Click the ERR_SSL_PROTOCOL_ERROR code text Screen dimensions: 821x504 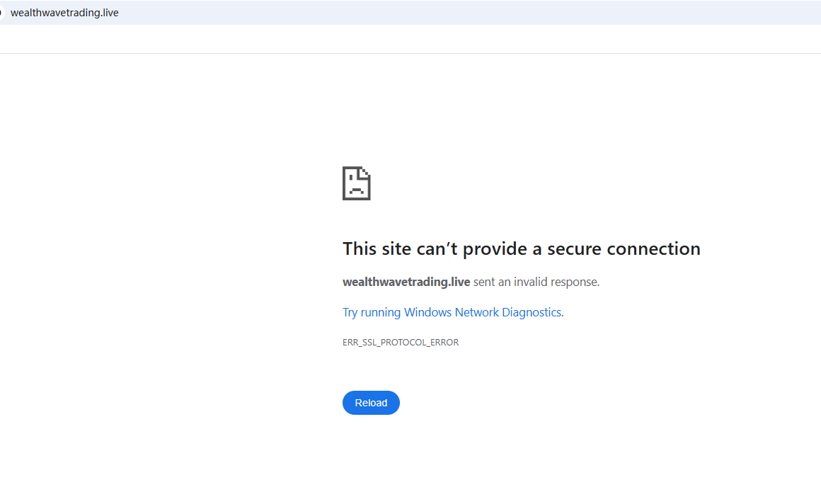coord(401,343)
